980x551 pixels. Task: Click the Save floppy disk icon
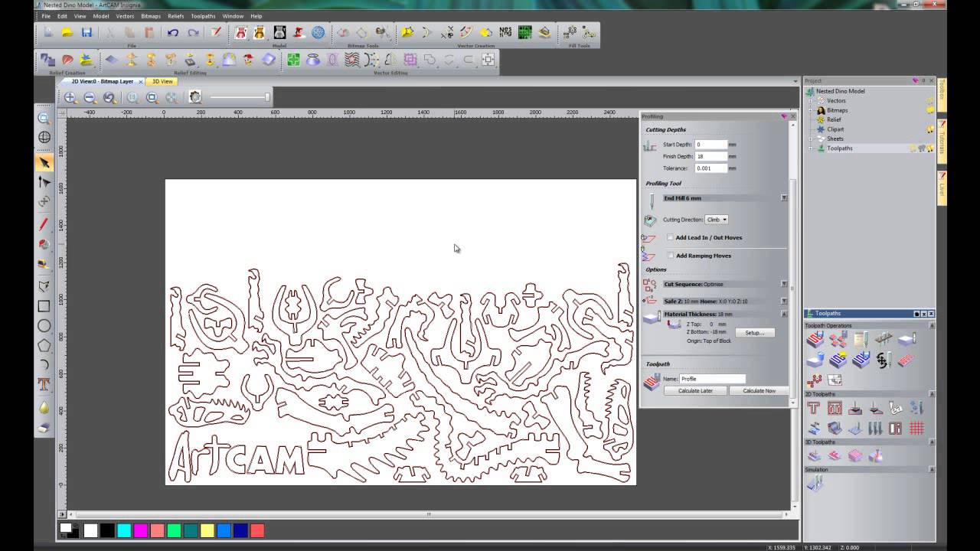point(87,32)
